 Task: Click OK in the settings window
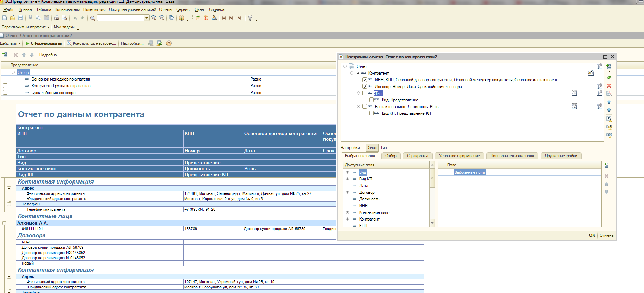(592, 235)
